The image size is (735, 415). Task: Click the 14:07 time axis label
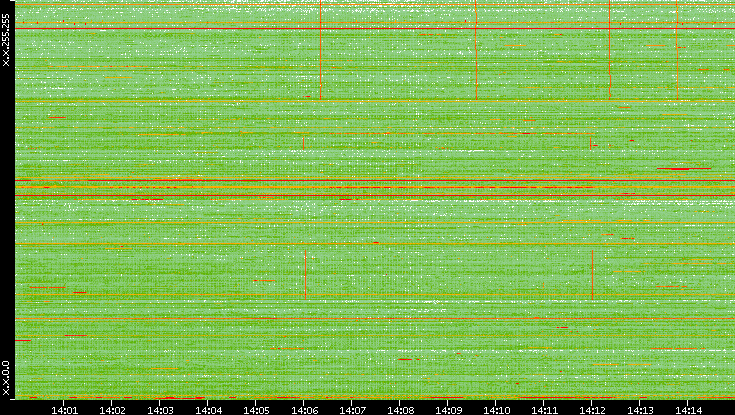352,410
